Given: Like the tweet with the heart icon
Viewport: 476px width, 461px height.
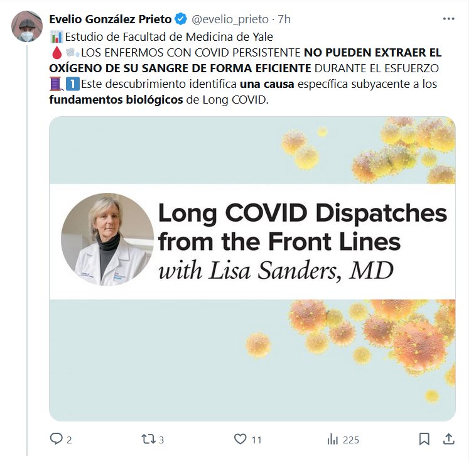Looking at the screenshot, I should point(241,439).
